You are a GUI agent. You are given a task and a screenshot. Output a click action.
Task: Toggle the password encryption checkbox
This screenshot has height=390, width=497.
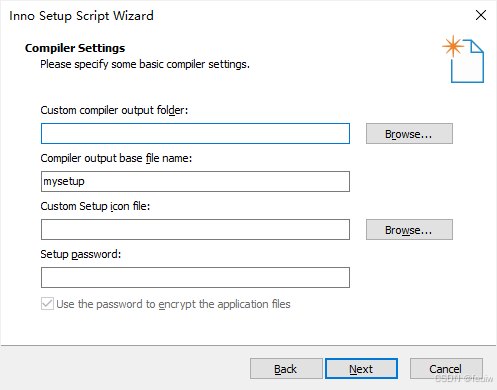pos(47,304)
